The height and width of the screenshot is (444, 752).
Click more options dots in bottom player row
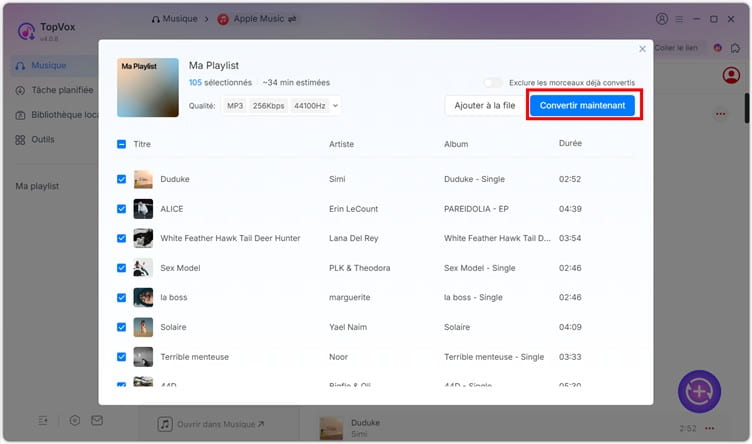710,428
